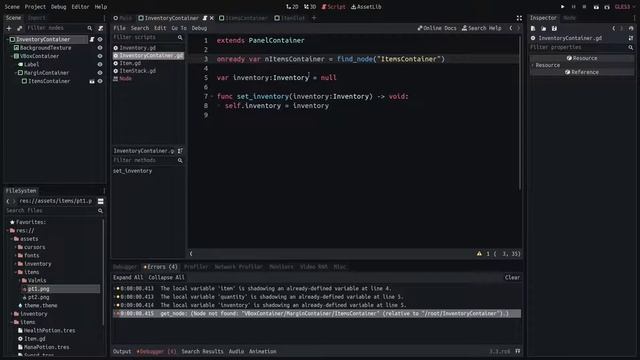Viewport: 640px width, 360px height.
Task: Open script editor Go To menu
Action: [x=179, y=28]
